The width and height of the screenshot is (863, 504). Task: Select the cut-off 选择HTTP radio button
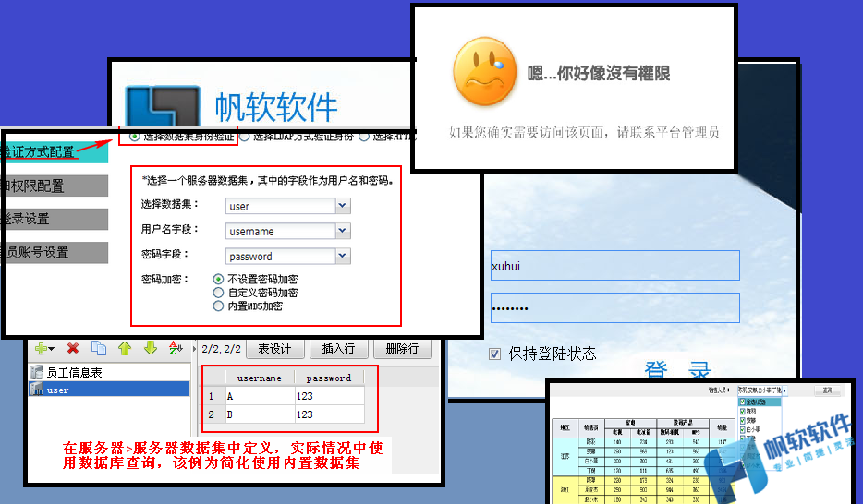coord(364,137)
